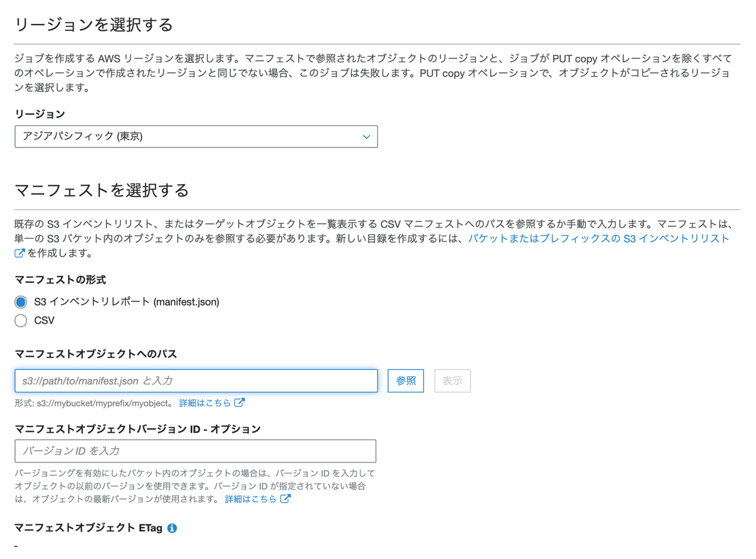Click the 参照 browse button
The image size is (756, 559).
pyautogui.click(x=406, y=381)
